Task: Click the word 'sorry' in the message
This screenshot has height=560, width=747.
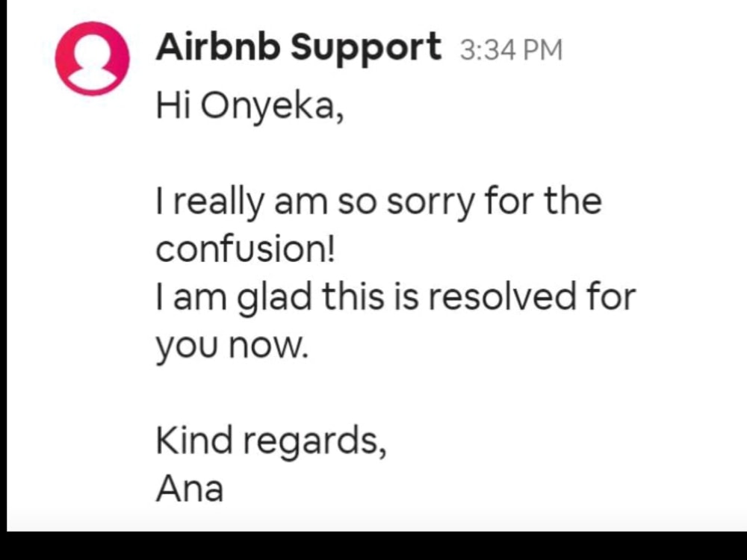Action: [430, 203]
